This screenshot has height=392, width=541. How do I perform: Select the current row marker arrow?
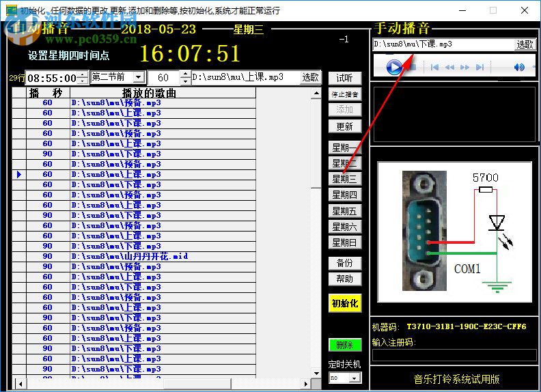click(x=19, y=175)
